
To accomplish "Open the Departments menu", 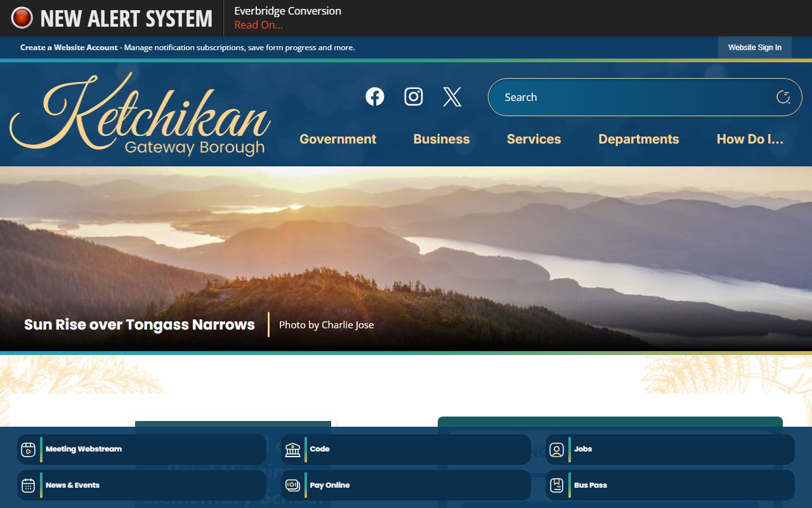I will [x=639, y=139].
